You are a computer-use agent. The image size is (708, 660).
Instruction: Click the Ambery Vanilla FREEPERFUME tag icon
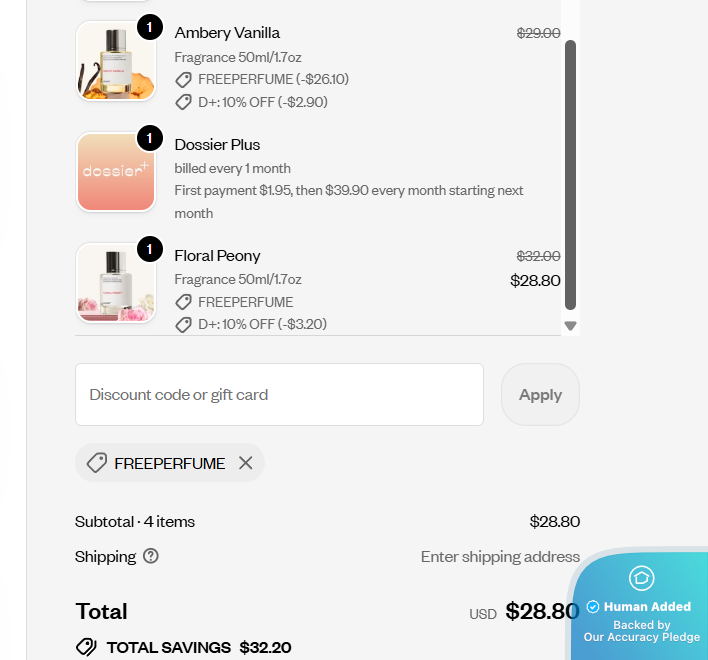[x=183, y=80]
